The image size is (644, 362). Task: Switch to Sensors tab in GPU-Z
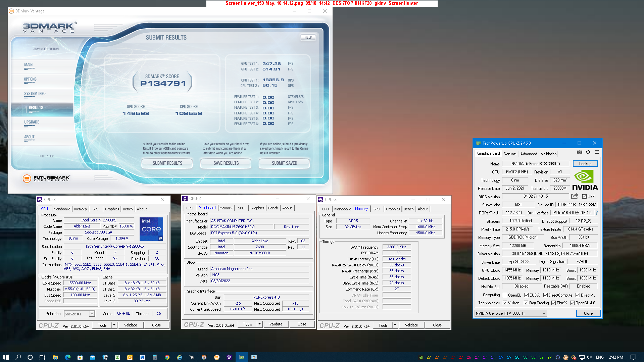(x=510, y=154)
